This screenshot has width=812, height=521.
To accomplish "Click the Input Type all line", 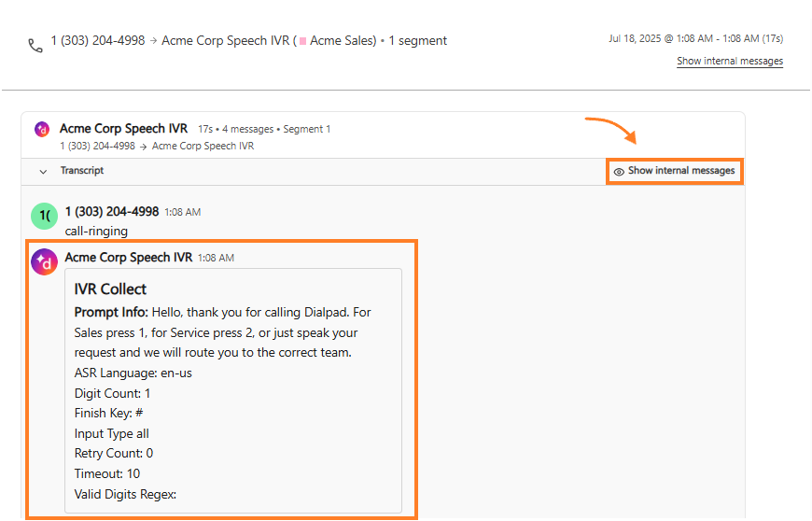I will pyautogui.click(x=112, y=433).
